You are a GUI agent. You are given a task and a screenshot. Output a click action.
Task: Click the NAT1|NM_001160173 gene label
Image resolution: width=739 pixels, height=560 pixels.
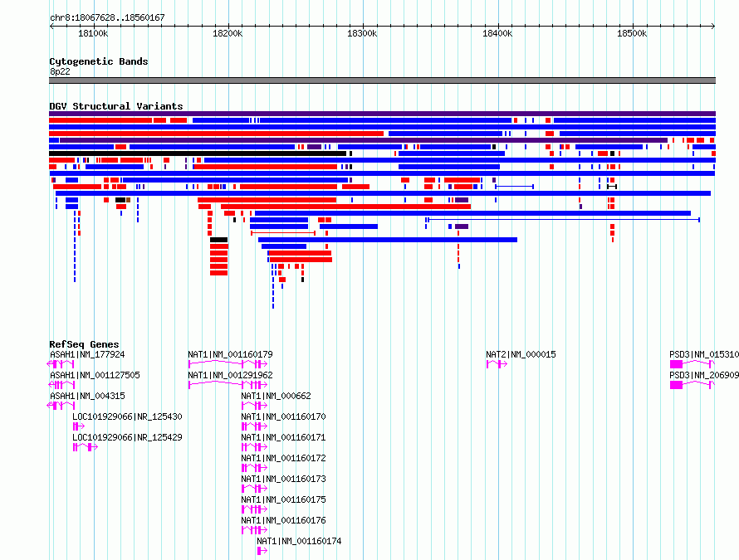(283, 479)
